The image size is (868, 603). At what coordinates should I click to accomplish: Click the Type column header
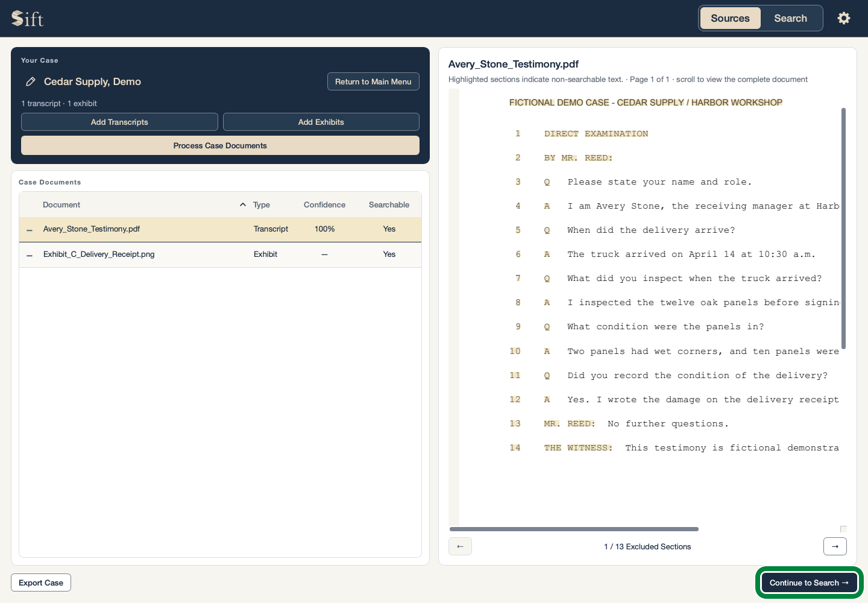pyautogui.click(x=262, y=204)
